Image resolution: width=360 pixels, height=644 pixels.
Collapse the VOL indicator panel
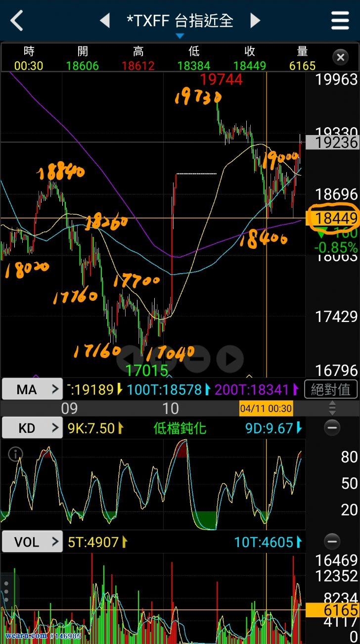(x=332, y=542)
